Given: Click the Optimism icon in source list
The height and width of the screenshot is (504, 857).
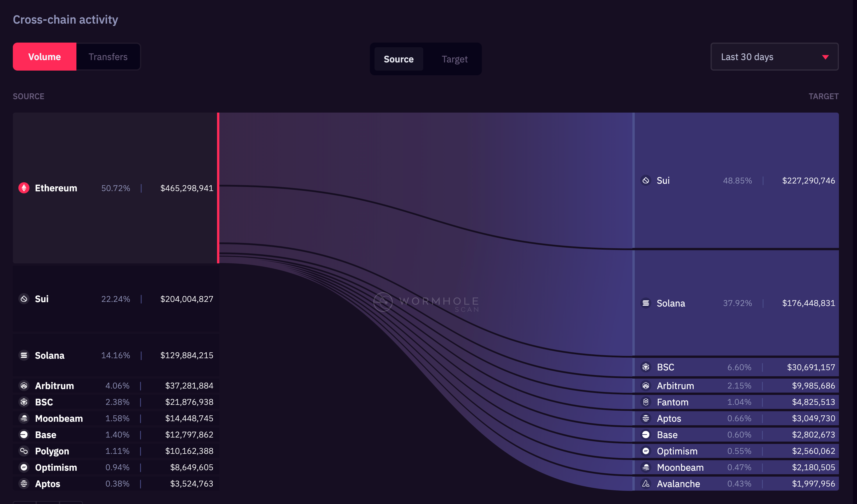Looking at the screenshot, I should (x=24, y=467).
